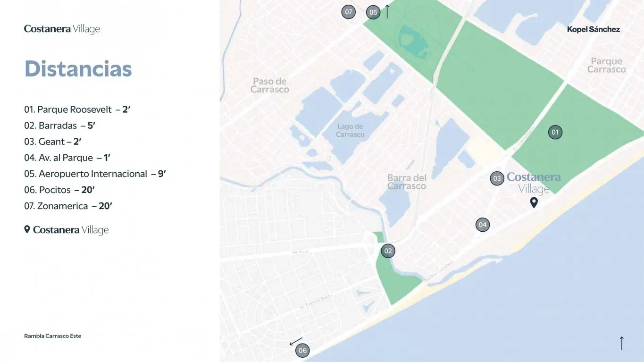Click the diagonal arrow above marker 06
This screenshot has height=362, width=644.
tap(296, 341)
